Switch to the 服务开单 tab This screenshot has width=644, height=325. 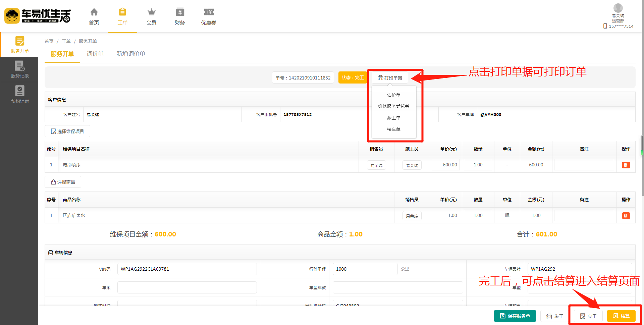click(x=62, y=54)
